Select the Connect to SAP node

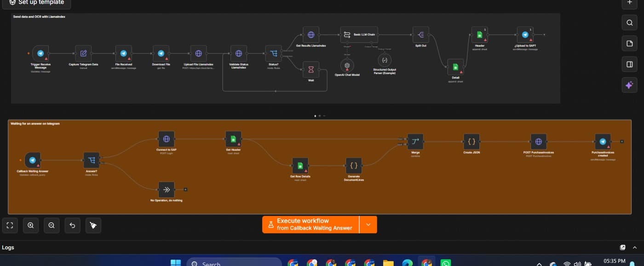click(x=167, y=139)
